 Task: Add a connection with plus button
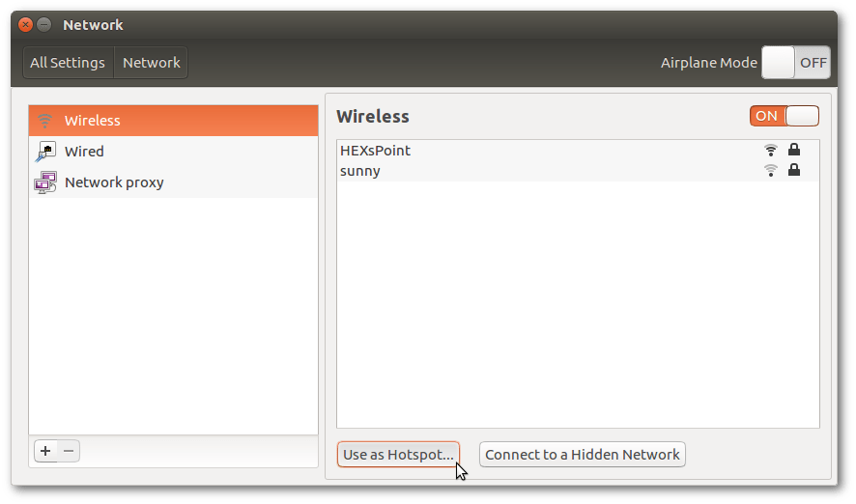coord(45,451)
